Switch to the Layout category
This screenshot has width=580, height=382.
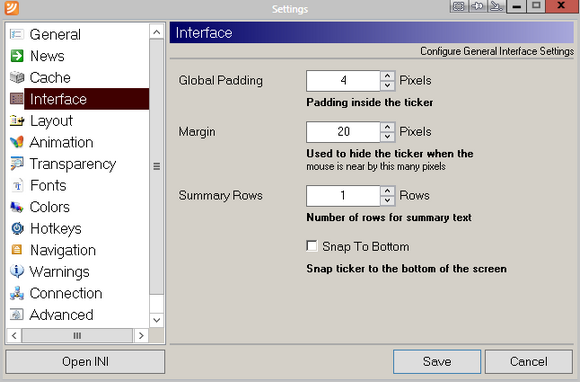[x=51, y=121]
